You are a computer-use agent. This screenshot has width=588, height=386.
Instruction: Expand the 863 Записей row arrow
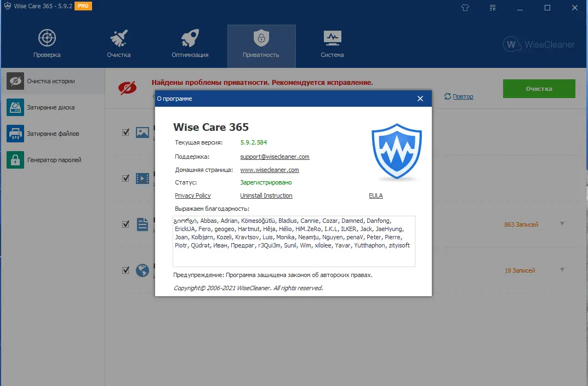(562, 224)
